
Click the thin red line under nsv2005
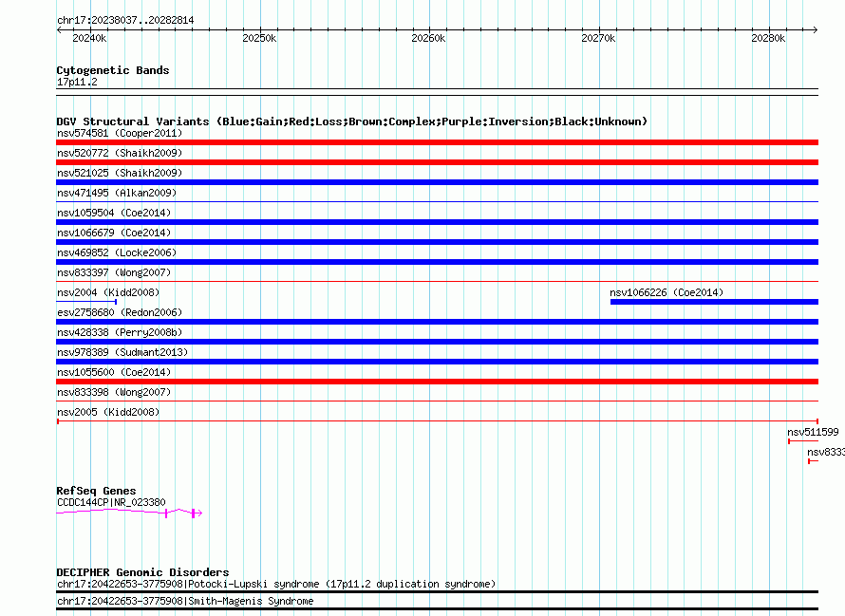point(437,420)
